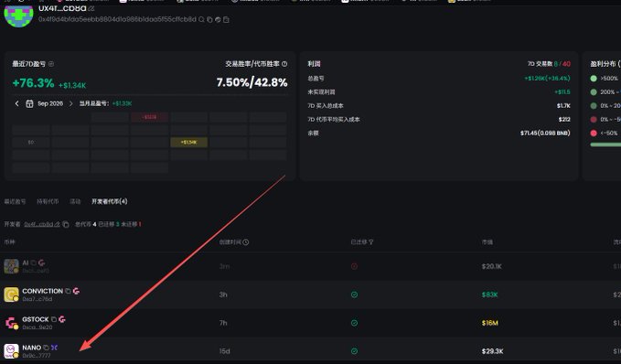Click the $71.45(0.098 BNB) balance value
Image resolution: width=621 pixels, height=364 pixels.
coord(545,134)
